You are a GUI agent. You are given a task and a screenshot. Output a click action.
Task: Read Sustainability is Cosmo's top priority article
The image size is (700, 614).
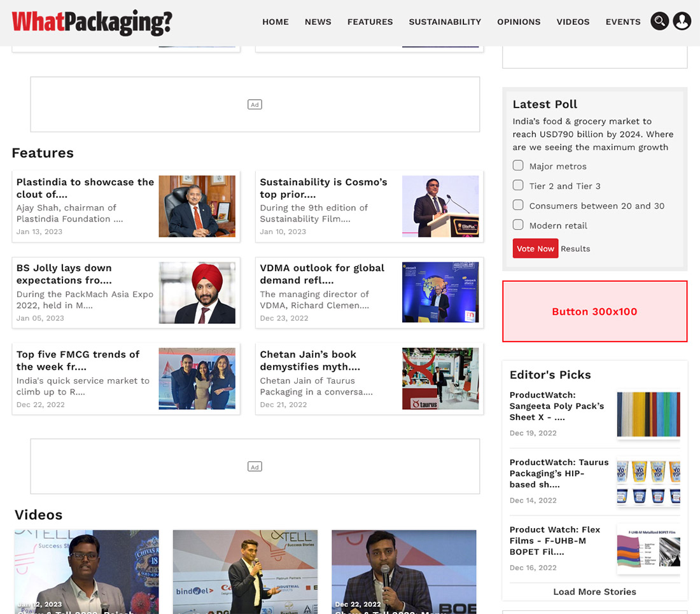tap(324, 188)
